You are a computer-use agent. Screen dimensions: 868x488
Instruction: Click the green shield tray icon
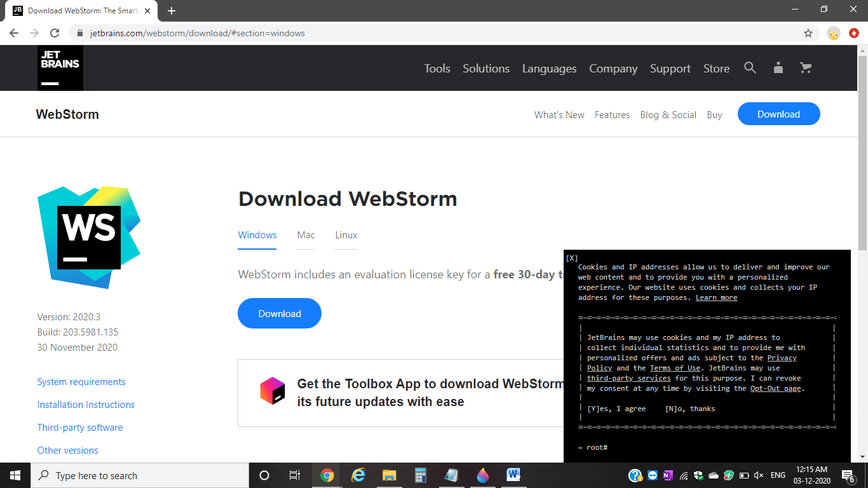point(728,475)
